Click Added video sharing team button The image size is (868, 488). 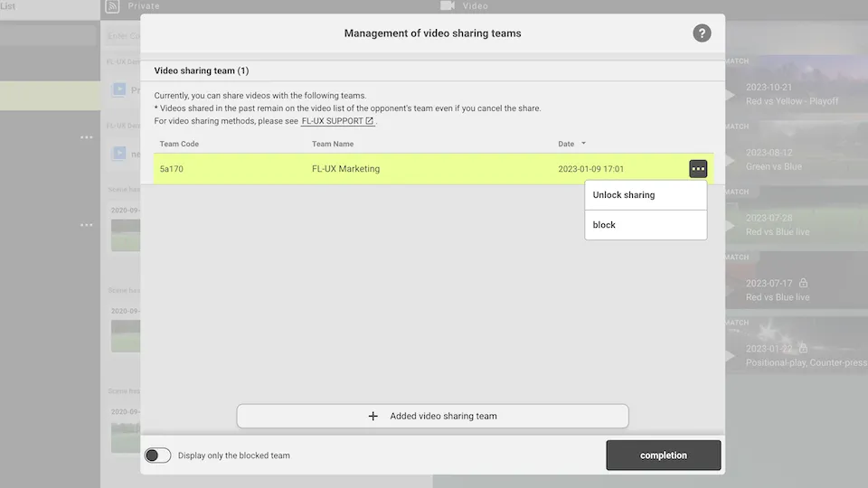(x=432, y=416)
